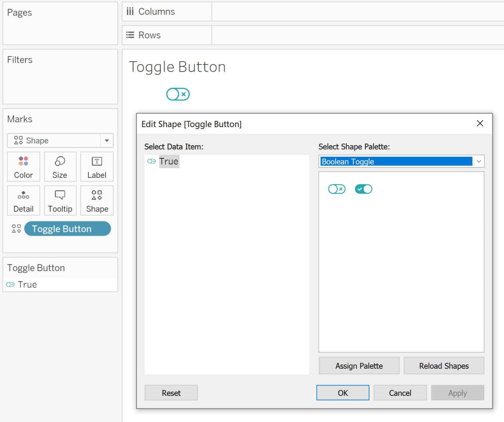
Task: Select the Detail mark property
Action: [x=23, y=201]
